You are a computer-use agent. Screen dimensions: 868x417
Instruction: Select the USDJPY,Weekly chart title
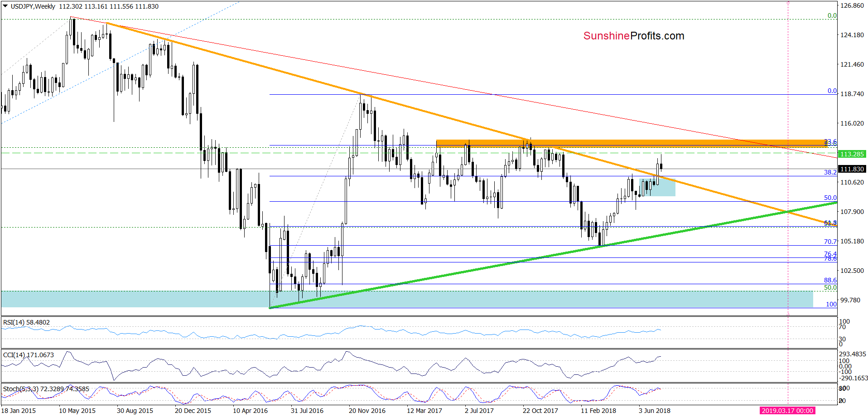33,6
